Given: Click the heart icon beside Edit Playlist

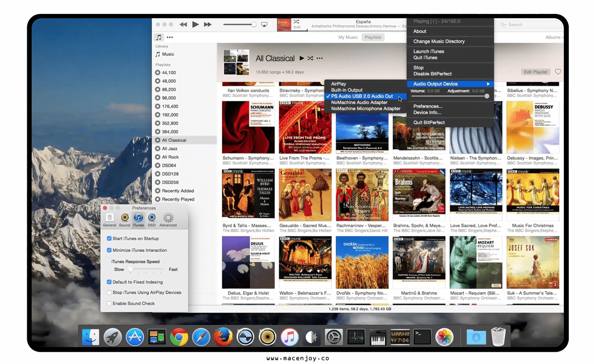Looking at the screenshot, I should (x=558, y=72).
